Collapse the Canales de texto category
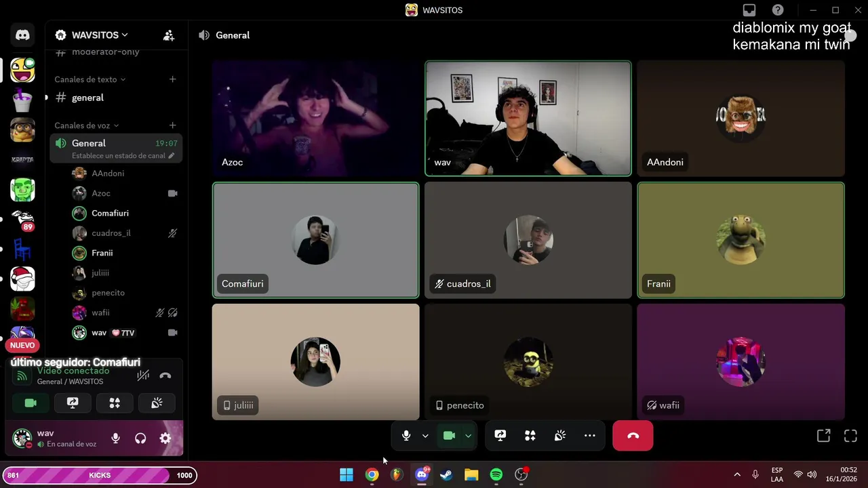Viewport: 868px width, 488px height. 90,79
